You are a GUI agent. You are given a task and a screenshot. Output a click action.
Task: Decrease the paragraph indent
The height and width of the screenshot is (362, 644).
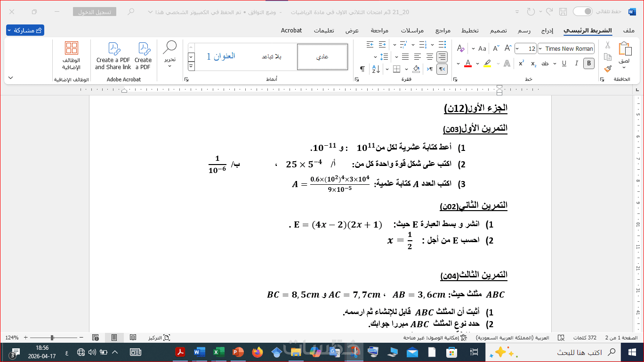(382, 45)
